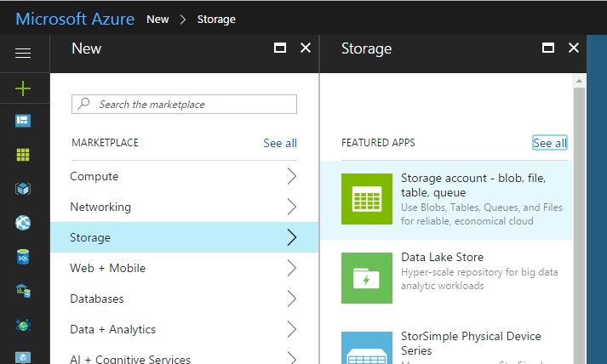Open App Services globe icon
Viewport: 607px width, 364px height.
pos(23,223)
